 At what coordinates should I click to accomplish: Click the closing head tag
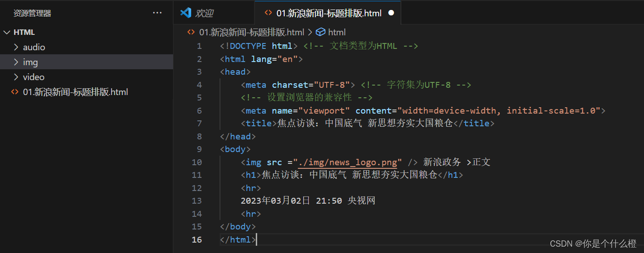pos(238,136)
